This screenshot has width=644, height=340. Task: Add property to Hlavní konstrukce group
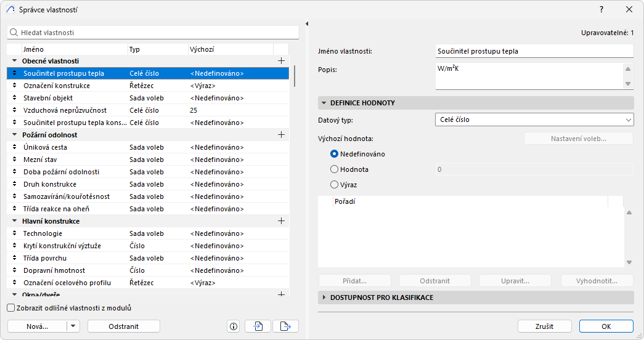coord(281,221)
